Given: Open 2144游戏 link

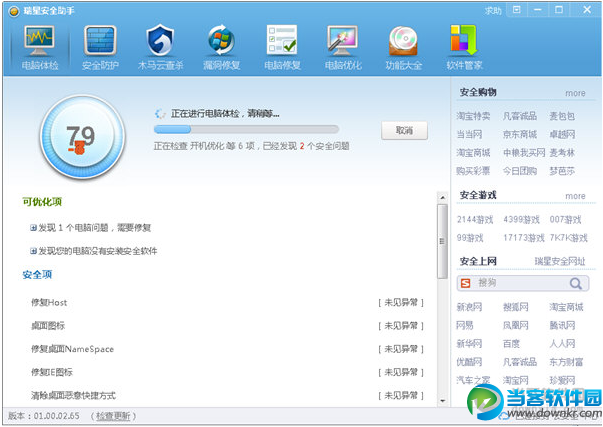Looking at the screenshot, I should pos(475,220).
